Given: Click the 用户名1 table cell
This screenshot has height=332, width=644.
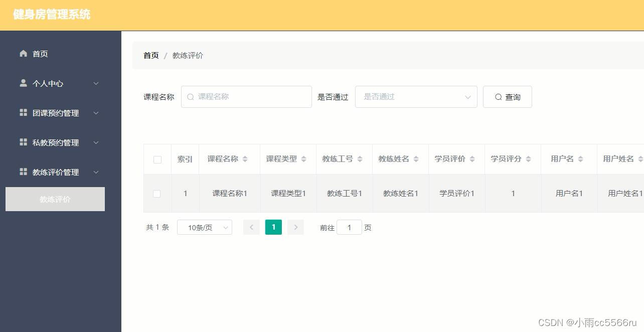Looking at the screenshot, I should (569, 193).
